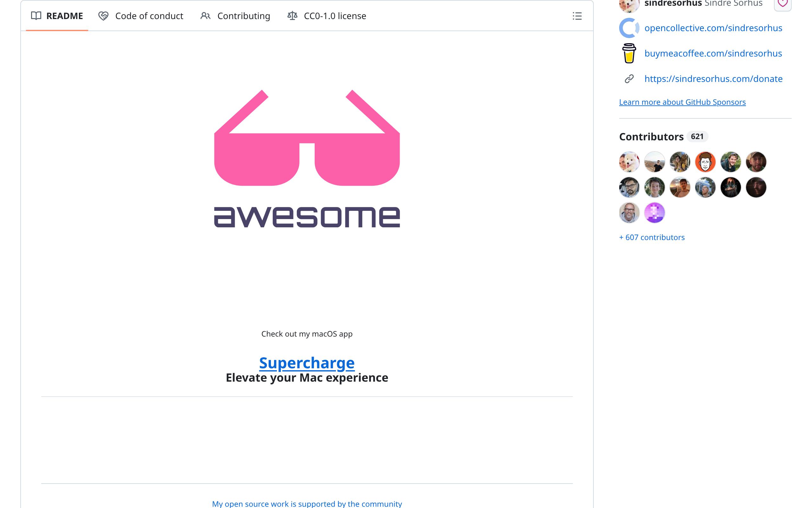This screenshot has width=812, height=508.
Task: Open avatar of young man among green trees
Action: (655, 187)
